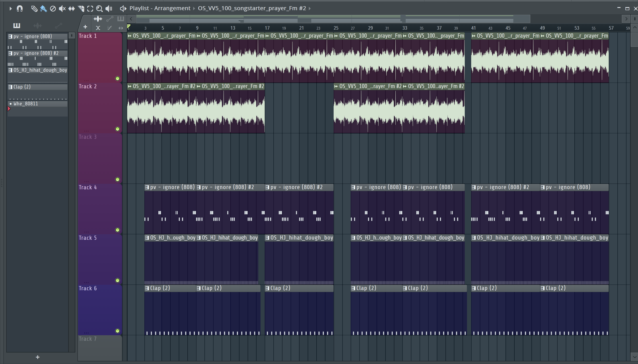Mute Track 4 using its green switch
The height and width of the screenshot is (364, 638).
pos(118,230)
